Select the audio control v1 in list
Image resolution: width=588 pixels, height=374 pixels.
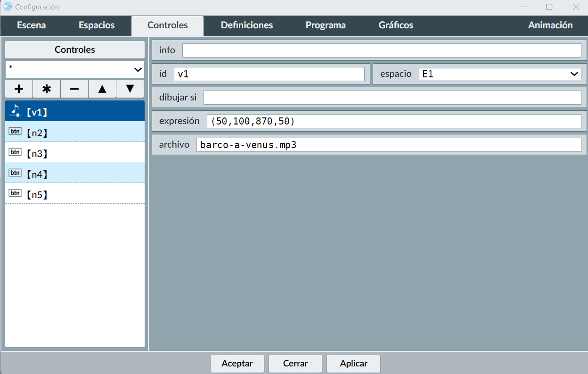click(x=74, y=112)
